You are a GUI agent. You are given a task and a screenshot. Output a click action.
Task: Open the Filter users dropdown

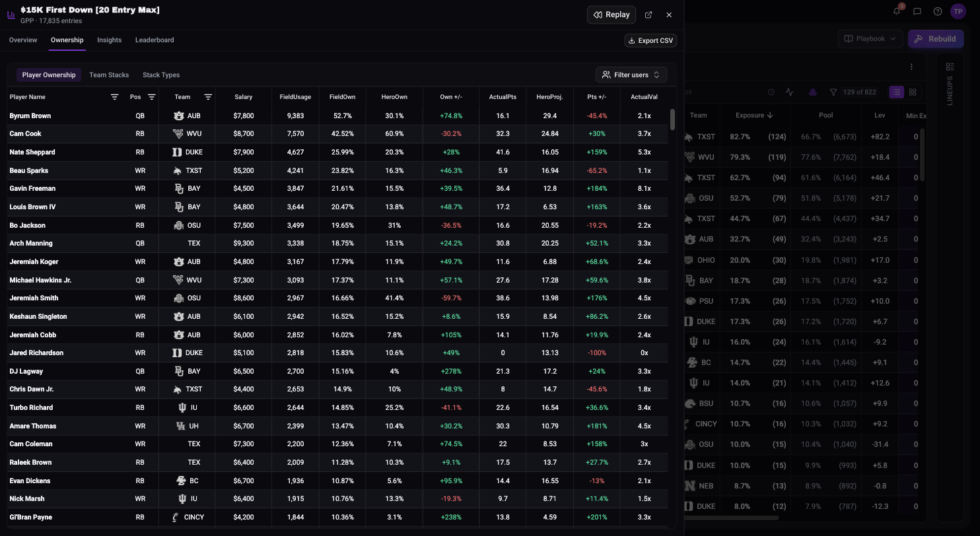[x=631, y=75]
